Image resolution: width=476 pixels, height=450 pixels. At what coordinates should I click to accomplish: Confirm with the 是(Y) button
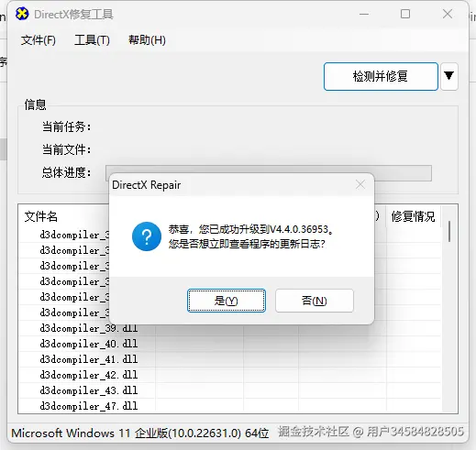[227, 301]
